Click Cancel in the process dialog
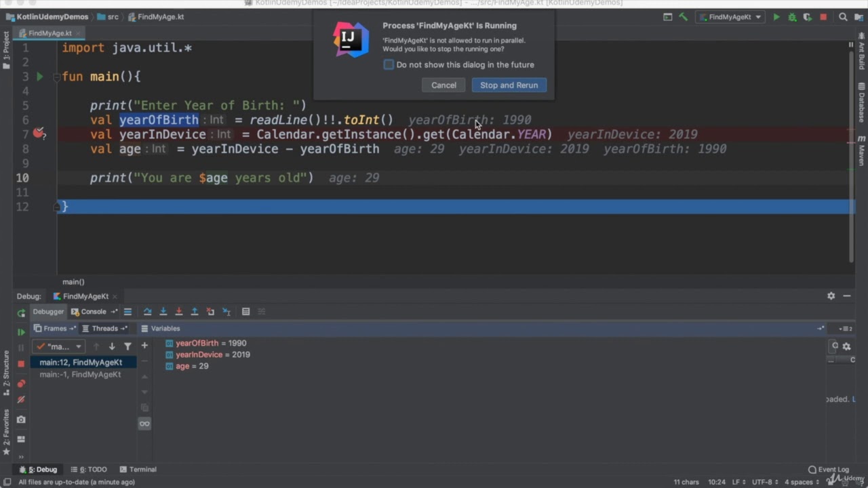Viewport: 868px width, 488px height. [443, 85]
